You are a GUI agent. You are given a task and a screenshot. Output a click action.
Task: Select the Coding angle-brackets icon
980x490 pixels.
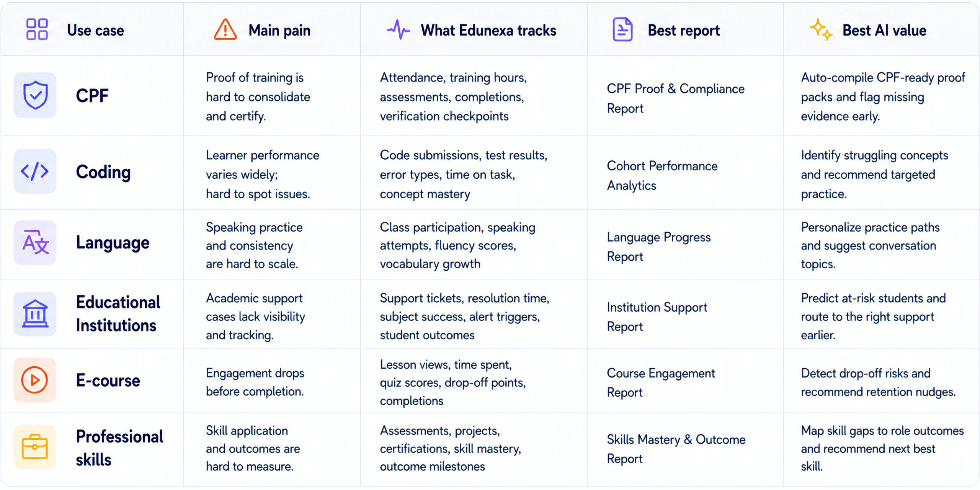(x=35, y=171)
